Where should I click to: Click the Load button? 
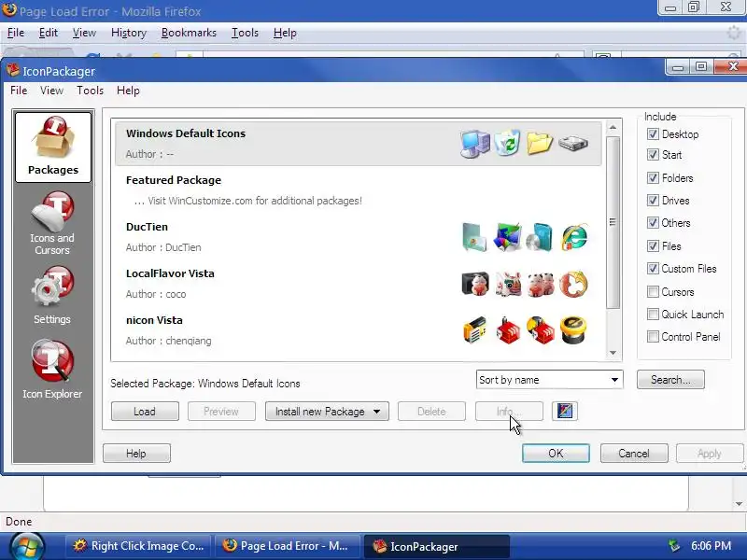click(x=145, y=412)
